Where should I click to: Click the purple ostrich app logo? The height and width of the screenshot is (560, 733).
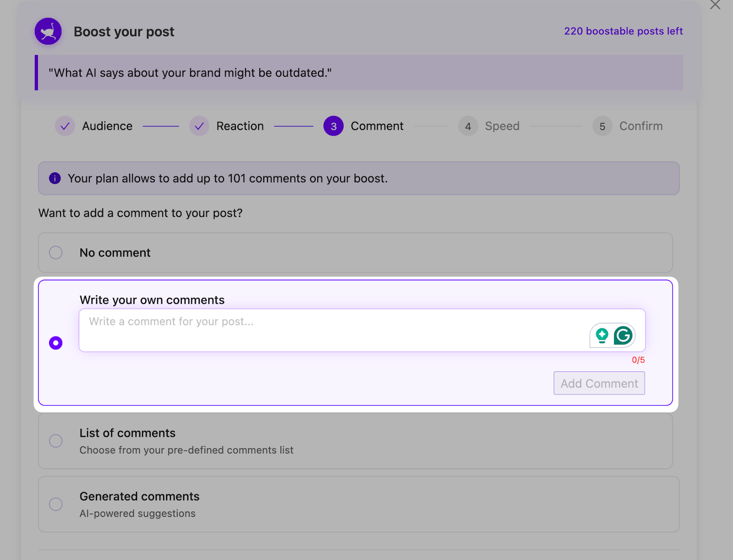click(x=48, y=31)
